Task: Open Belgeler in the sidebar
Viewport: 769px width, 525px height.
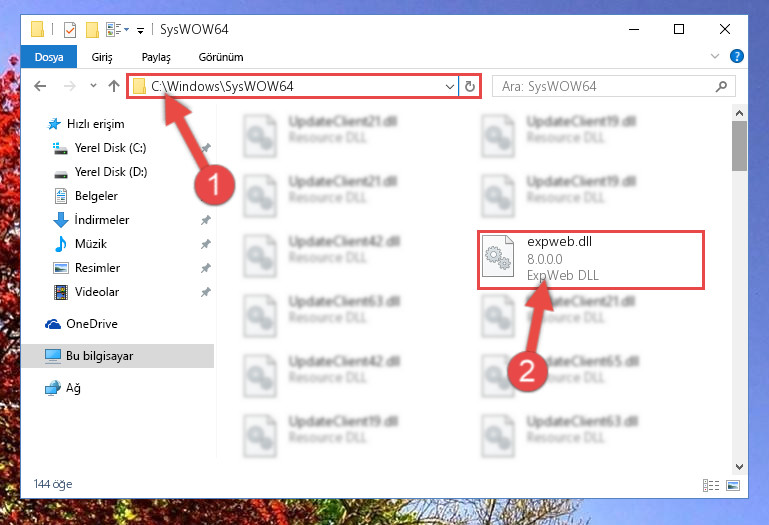Action: (x=96, y=196)
